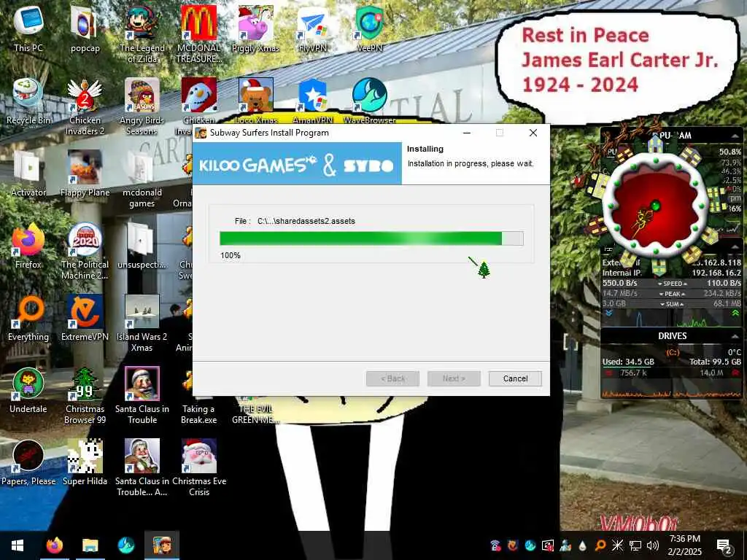Open the Papers, Please desktop icon
The width and height of the screenshot is (747, 560).
tap(28, 463)
